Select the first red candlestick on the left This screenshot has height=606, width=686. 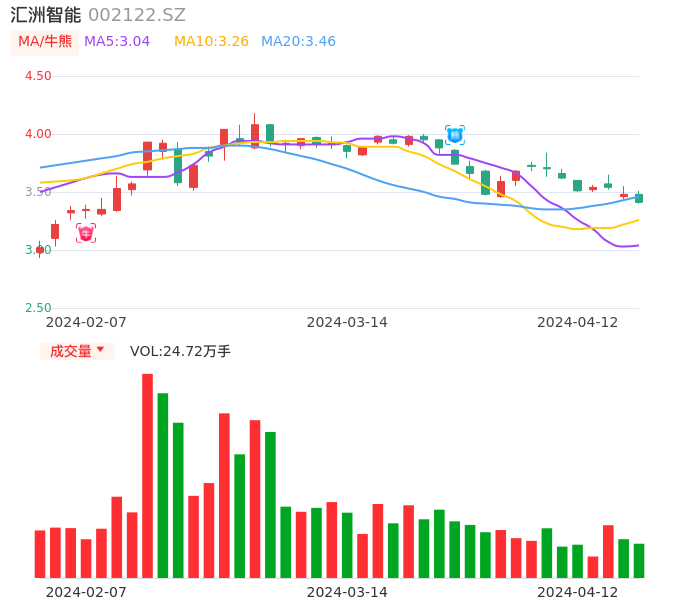pos(40,250)
